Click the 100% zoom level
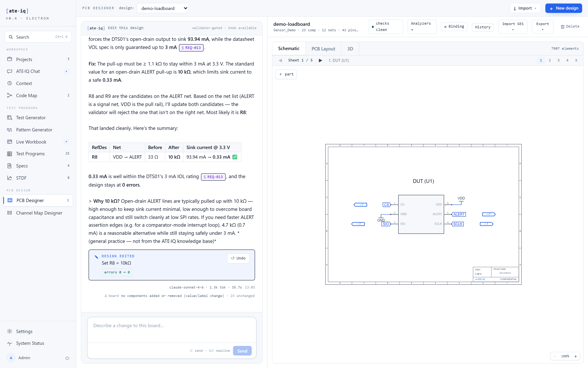This screenshot has width=588, height=368. (565, 356)
